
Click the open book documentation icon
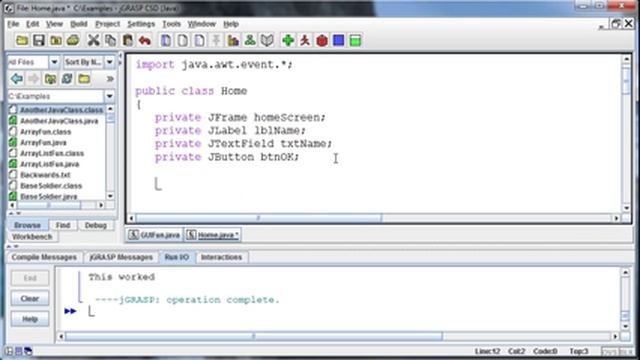[267, 40]
